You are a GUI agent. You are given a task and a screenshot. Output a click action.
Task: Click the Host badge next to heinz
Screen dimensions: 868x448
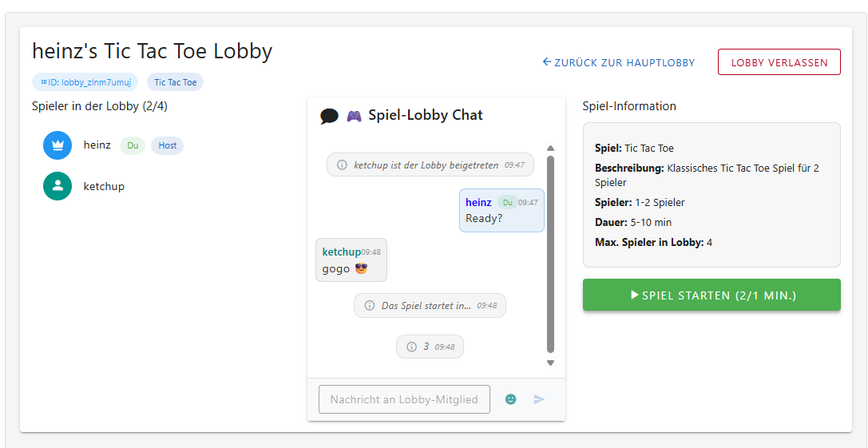click(x=167, y=145)
